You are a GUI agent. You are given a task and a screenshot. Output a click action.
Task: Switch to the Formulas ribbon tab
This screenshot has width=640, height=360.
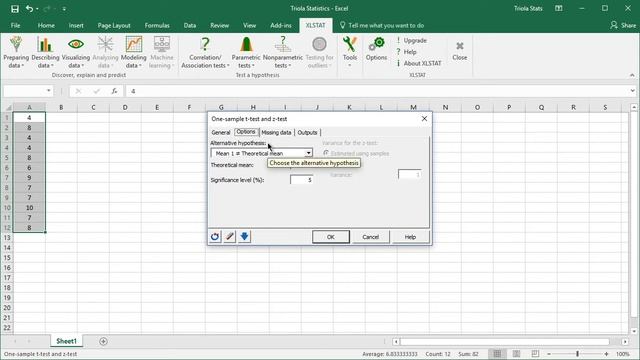157,25
